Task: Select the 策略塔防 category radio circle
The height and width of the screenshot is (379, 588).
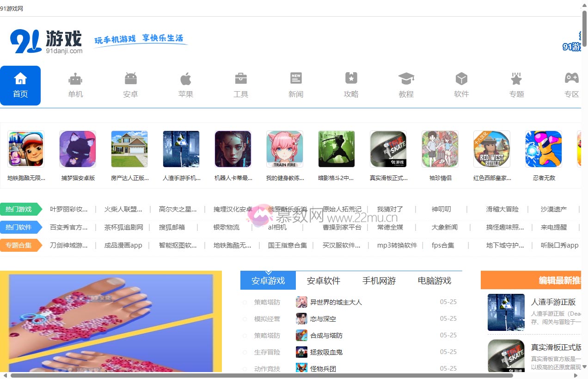Action: pos(245,302)
